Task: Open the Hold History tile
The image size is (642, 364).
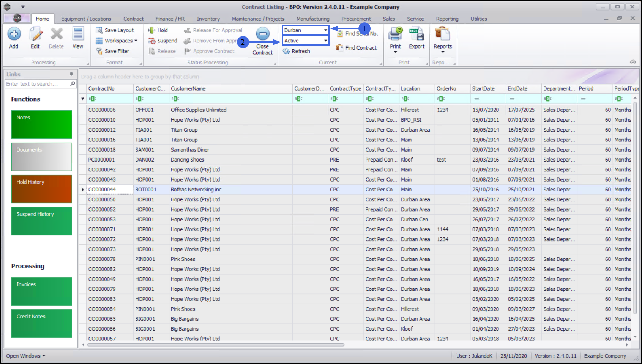Action: click(42, 189)
